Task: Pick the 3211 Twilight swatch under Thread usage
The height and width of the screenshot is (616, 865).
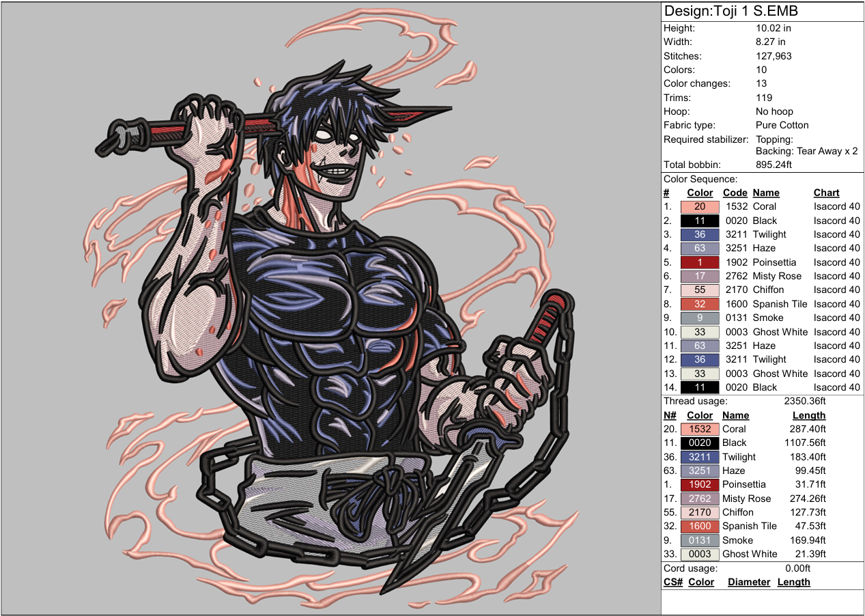Action: 700,457
